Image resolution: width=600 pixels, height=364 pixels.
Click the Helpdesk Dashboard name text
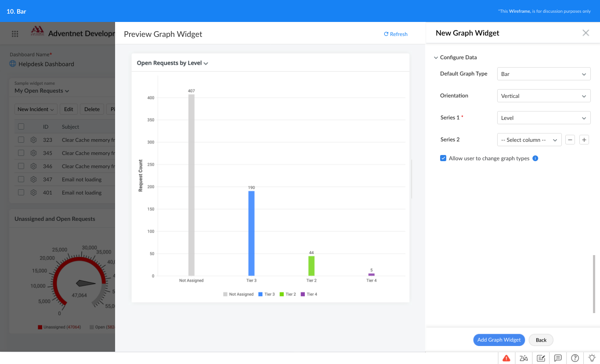coord(46,64)
